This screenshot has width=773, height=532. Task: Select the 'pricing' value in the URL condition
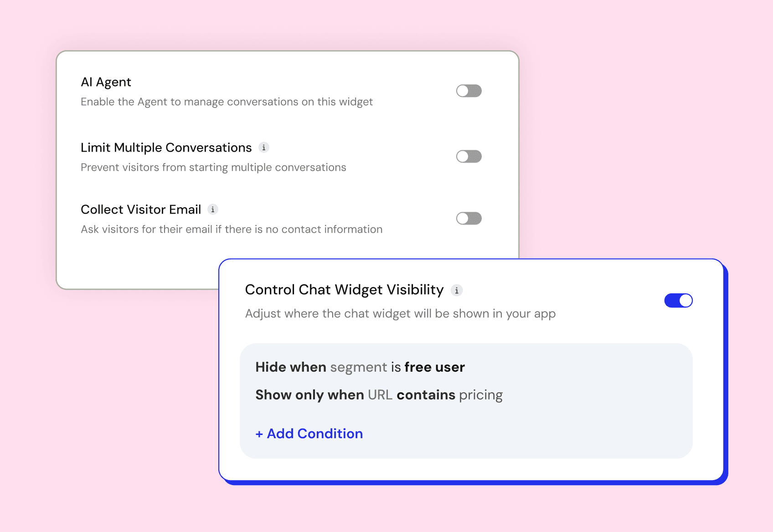pyautogui.click(x=480, y=394)
